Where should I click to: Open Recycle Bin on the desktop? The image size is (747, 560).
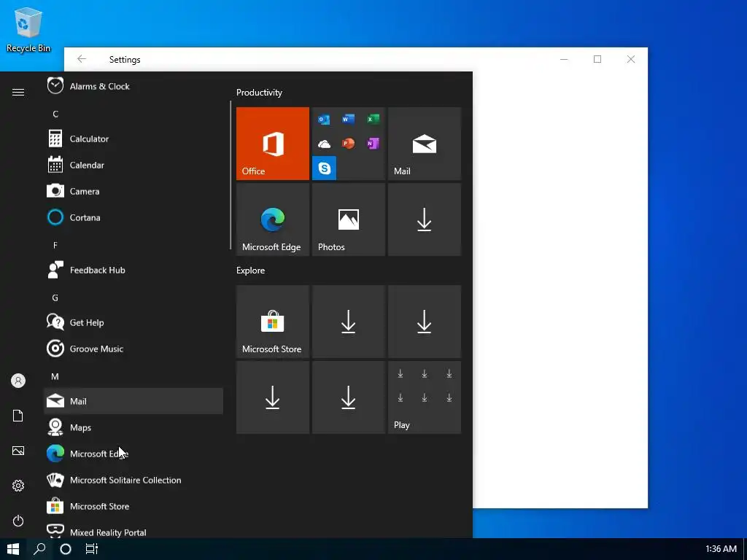28,29
